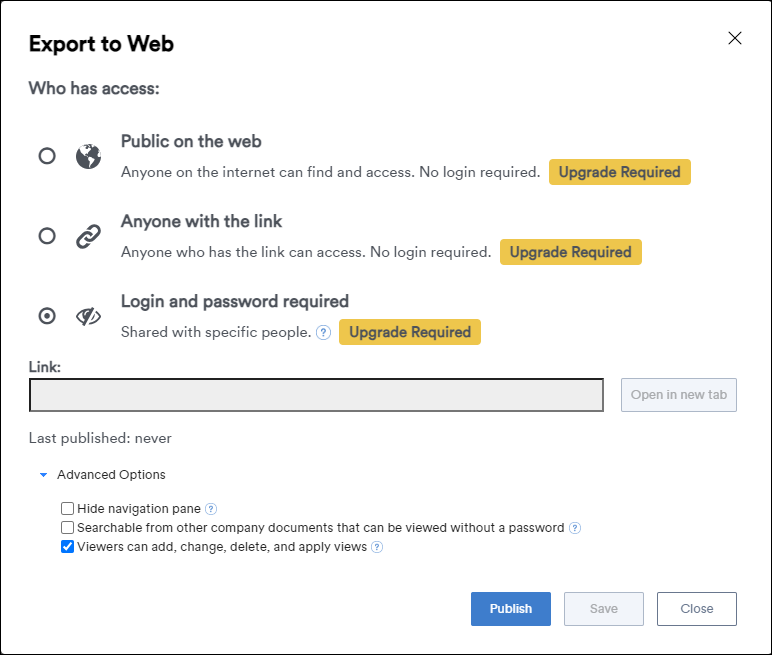Open help icon next to Hide navigation pane
This screenshot has width=772, height=655.
coord(211,509)
